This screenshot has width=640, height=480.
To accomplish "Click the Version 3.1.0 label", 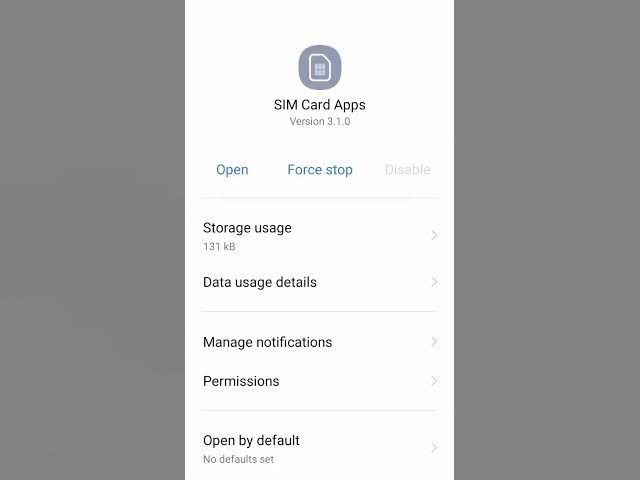I will tap(320, 122).
